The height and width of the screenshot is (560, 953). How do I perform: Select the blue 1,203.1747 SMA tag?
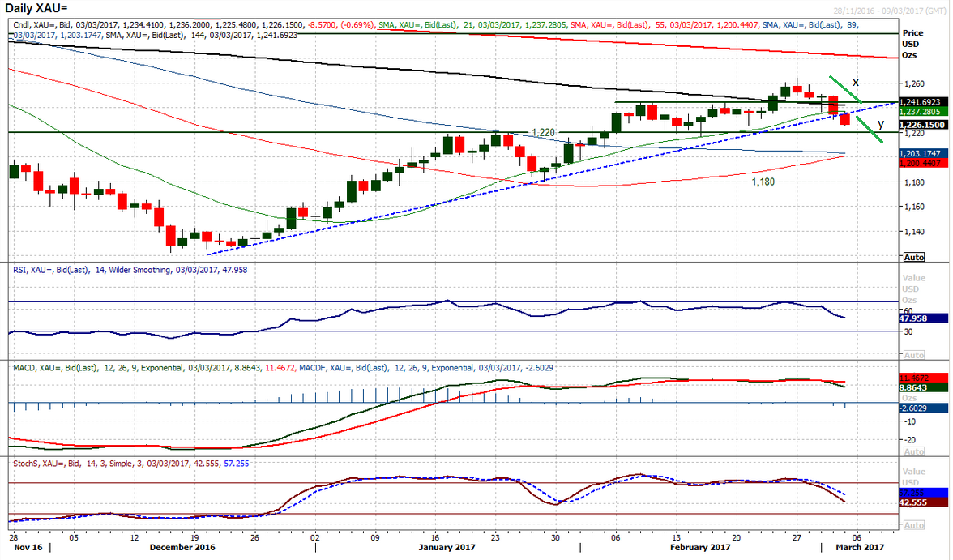[924, 153]
